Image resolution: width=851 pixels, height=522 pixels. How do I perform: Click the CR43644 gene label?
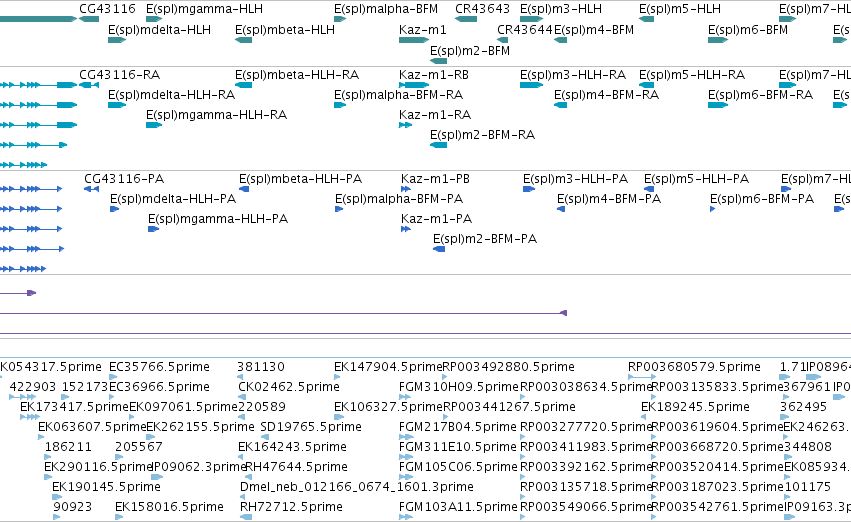[525, 30]
